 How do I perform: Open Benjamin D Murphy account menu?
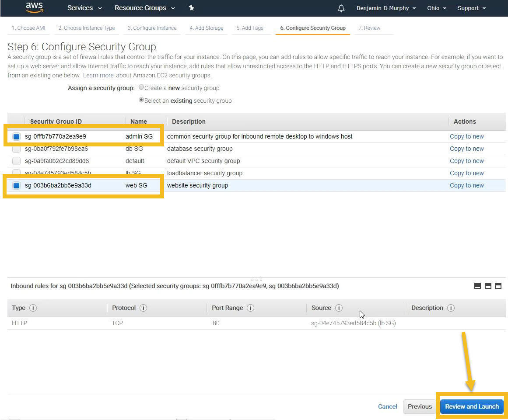pyautogui.click(x=386, y=8)
